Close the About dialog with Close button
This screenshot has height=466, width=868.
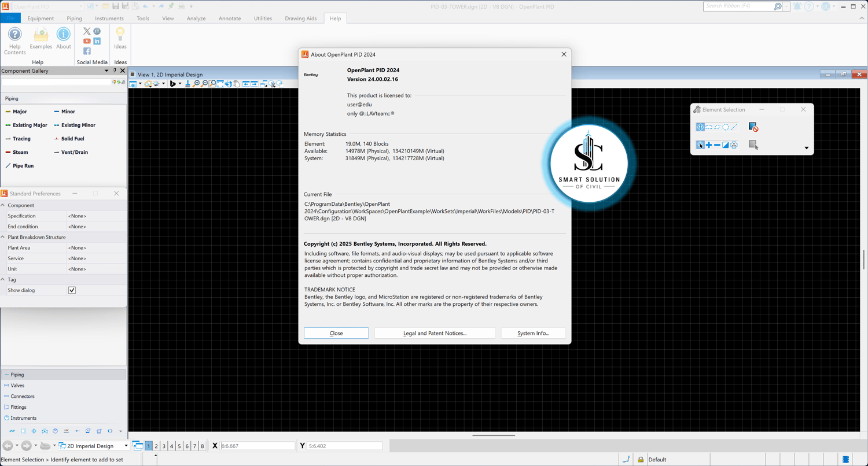pos(336,333)
